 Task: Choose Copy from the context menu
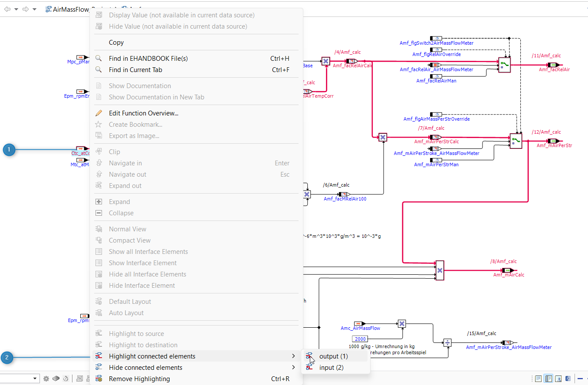(116, 43)
